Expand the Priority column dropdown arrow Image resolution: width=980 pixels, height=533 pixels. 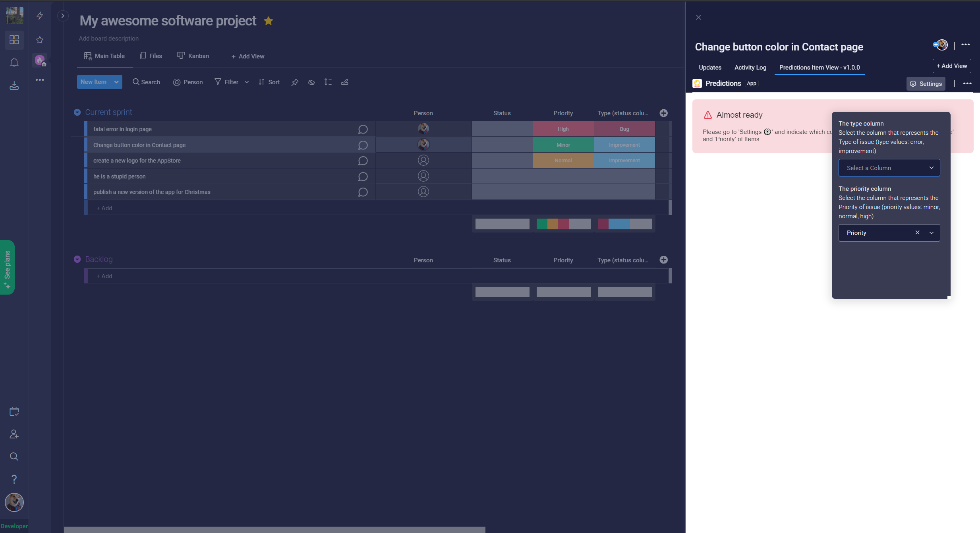tap(932, 233)
